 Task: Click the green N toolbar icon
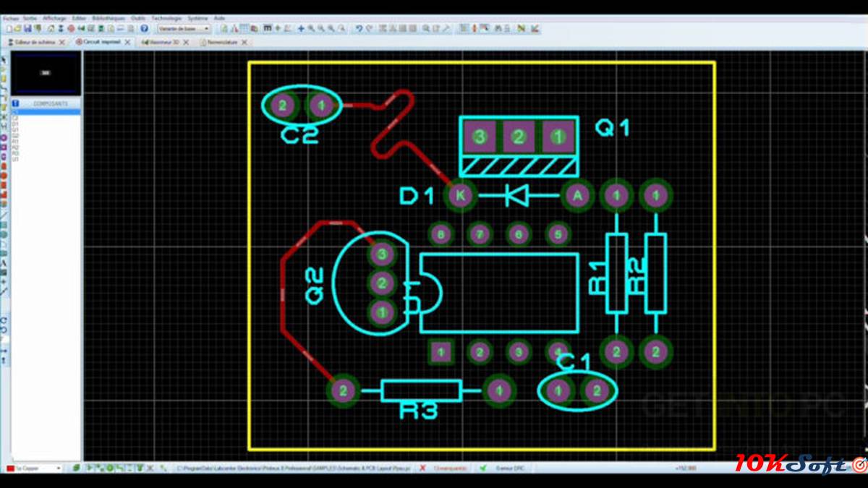pos(521,28)
